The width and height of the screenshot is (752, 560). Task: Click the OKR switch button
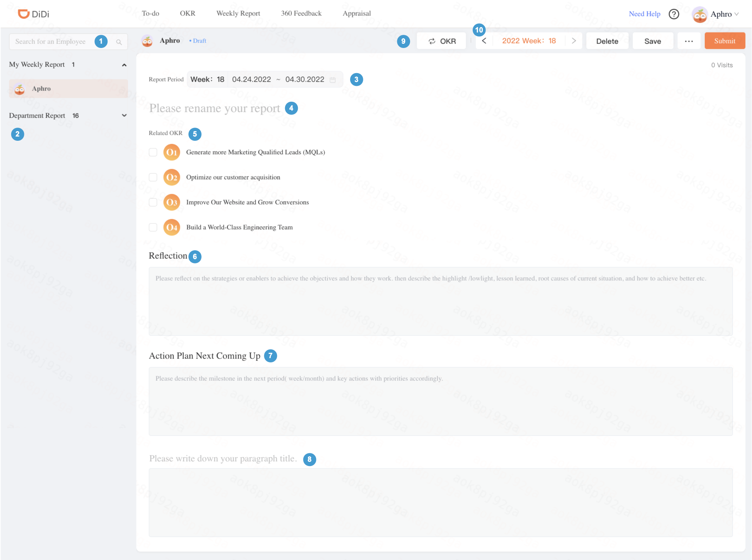coord(441,41)
